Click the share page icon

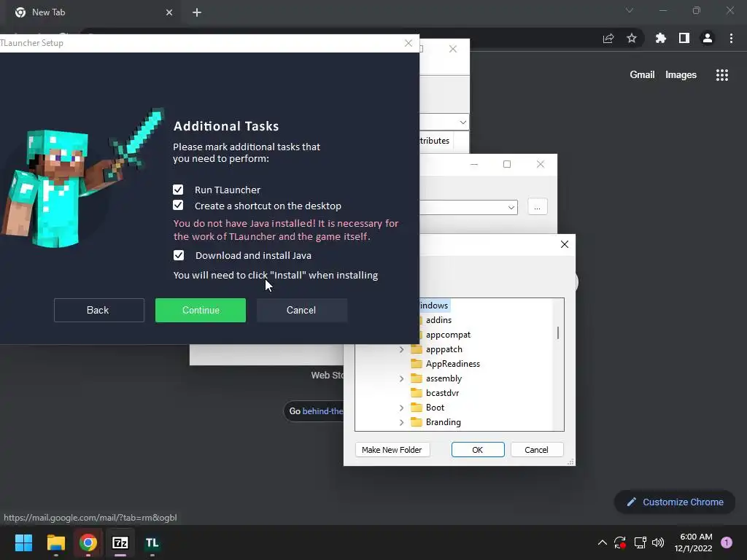608,38
